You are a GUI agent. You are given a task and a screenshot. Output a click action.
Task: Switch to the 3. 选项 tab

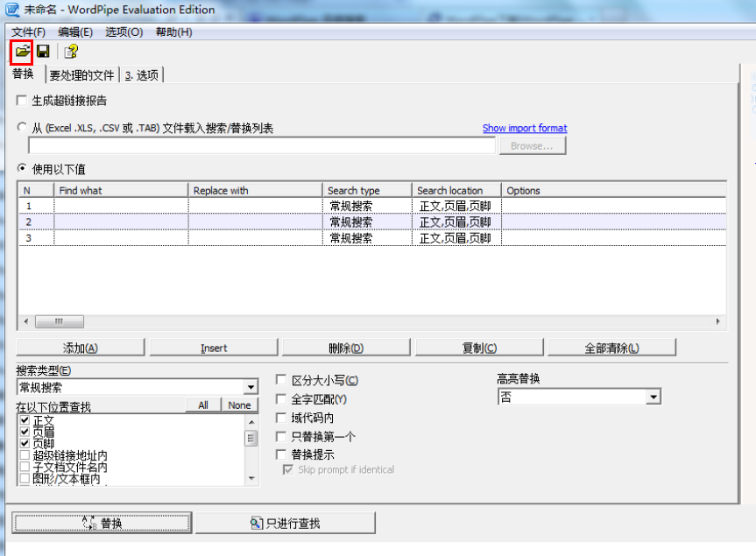(142, 75)
